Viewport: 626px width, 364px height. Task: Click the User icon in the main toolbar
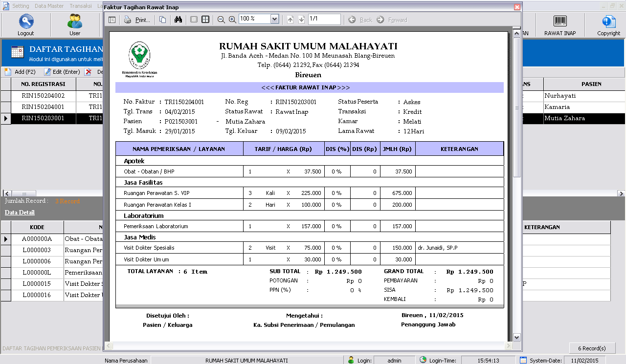coord(75,25)
